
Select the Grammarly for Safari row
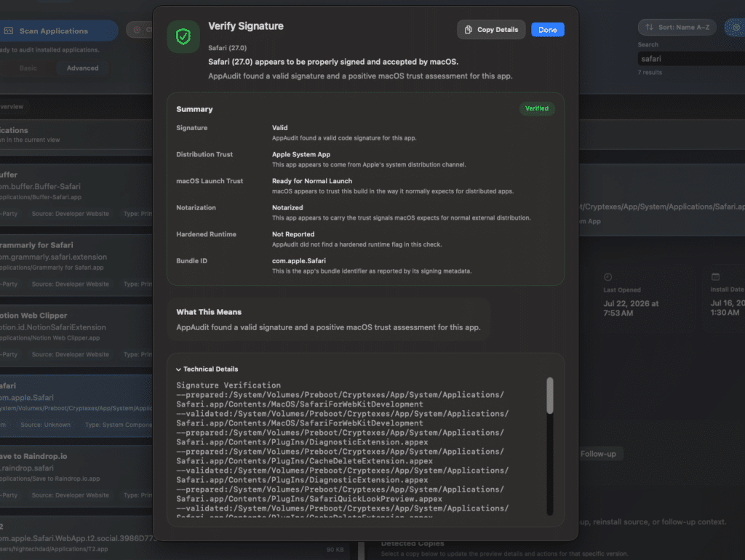coord(76,265)
